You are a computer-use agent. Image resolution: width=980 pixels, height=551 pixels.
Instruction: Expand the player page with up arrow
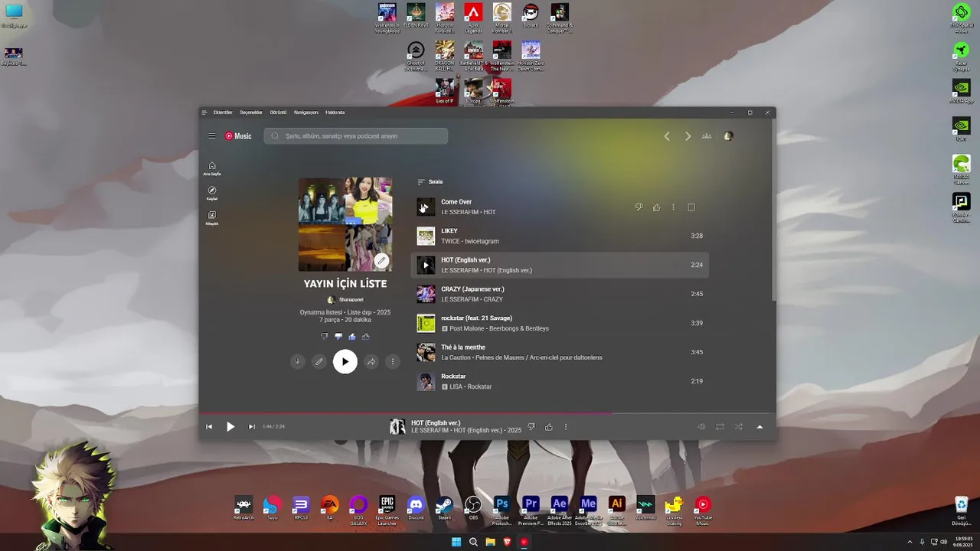click(x=759, y=427)
